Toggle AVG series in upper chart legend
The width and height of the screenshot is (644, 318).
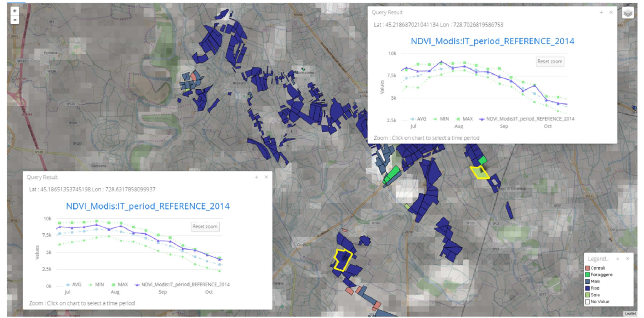pos(418,119)
